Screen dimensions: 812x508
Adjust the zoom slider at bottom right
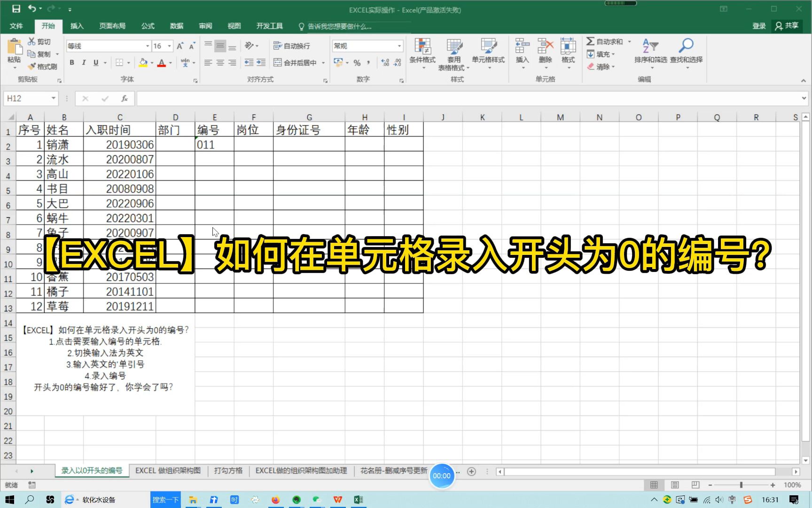tap(742, 484)
